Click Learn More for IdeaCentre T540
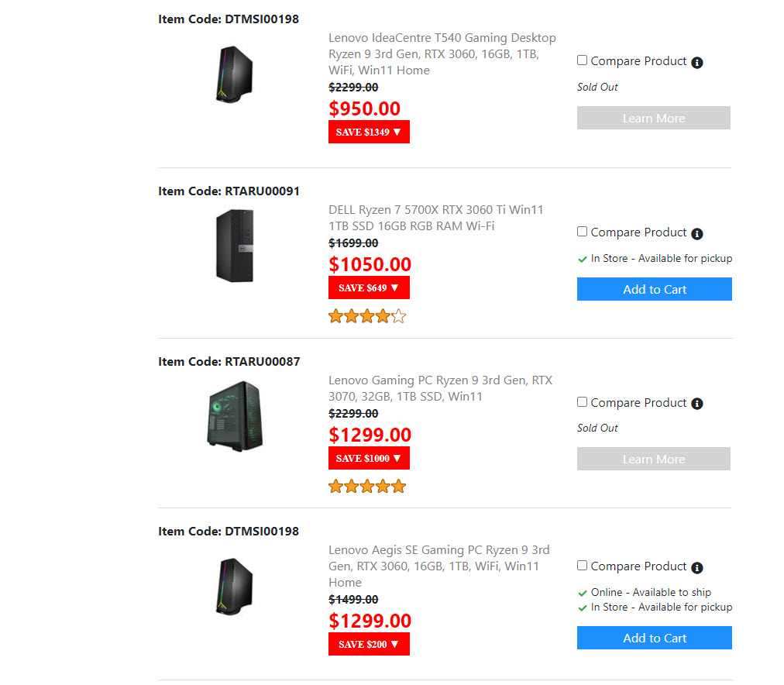The image size is (784, 685). 653,118
